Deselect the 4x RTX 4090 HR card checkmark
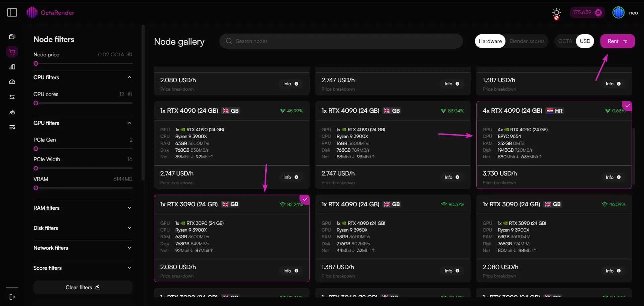The width and height of the screenshot is (644, 306). coord(627,106)
